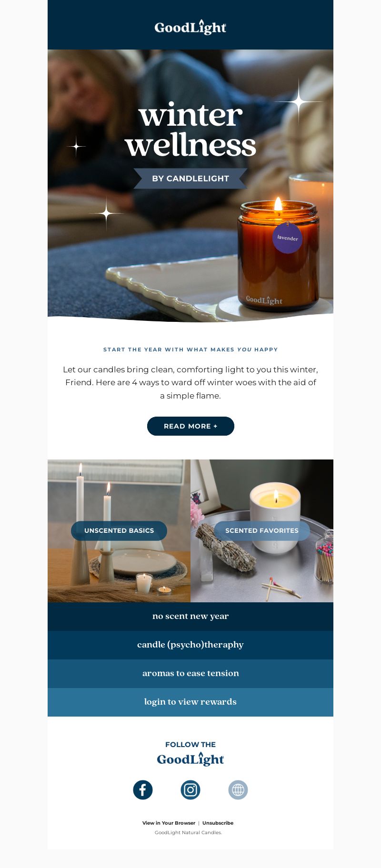Click the View in Your Browser link
The image size is (381, 868).
pyautogui.click(x=169, y=823)
